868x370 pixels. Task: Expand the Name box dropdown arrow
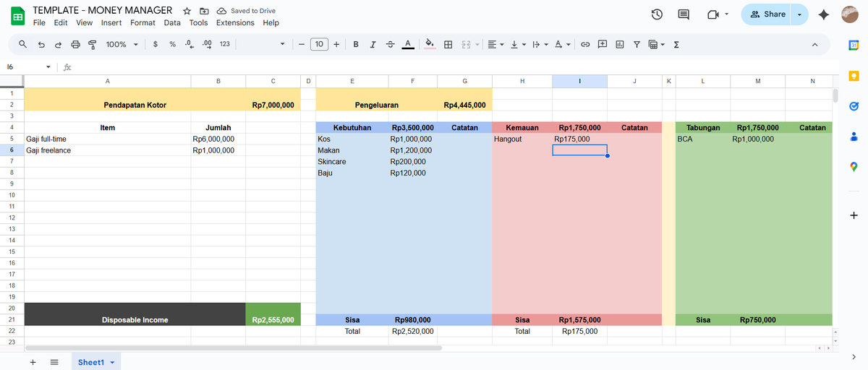(x=48, y=66)
